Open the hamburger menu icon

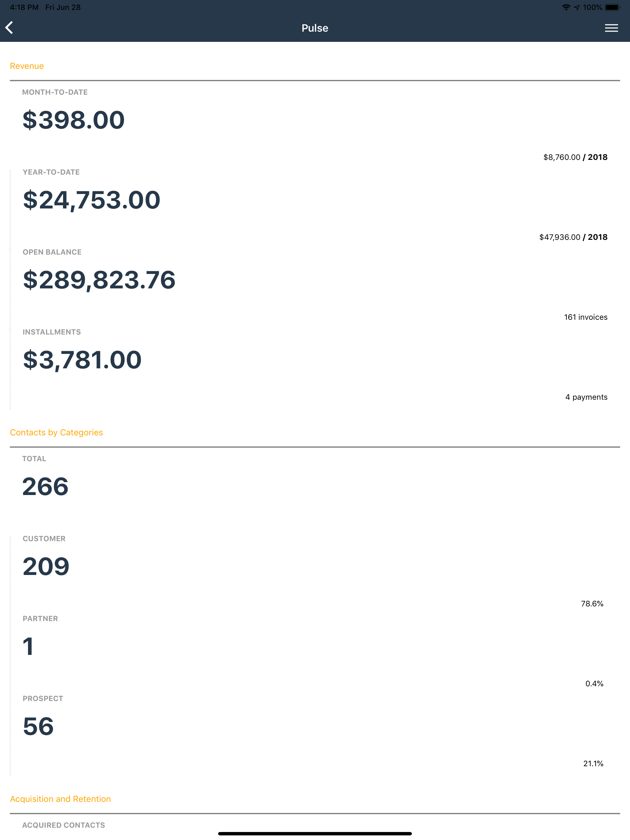click(x=611, y=28)
